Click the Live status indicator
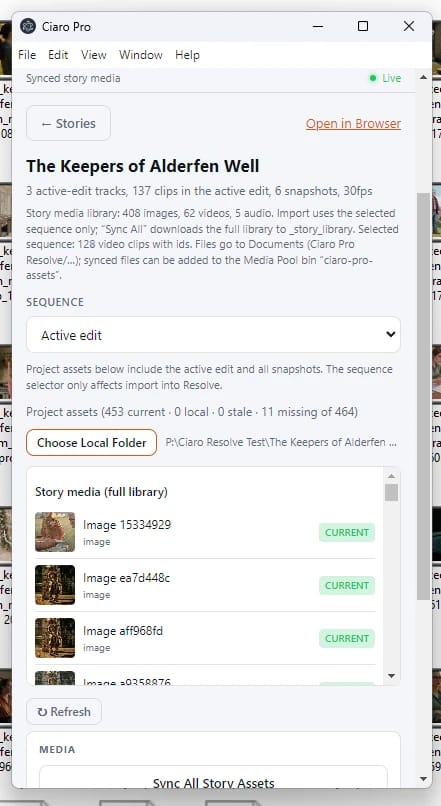Screen dimensions: 441x806 (x=385, y=78)
